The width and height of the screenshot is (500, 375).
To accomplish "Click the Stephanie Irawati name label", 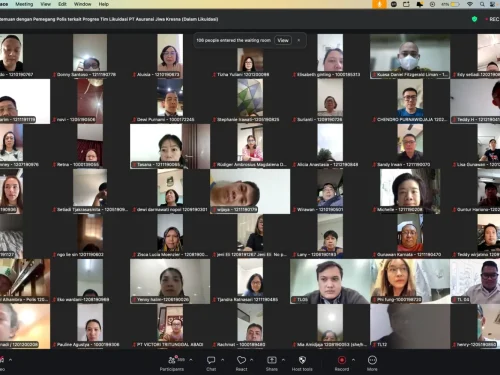I will coord(246,120).
